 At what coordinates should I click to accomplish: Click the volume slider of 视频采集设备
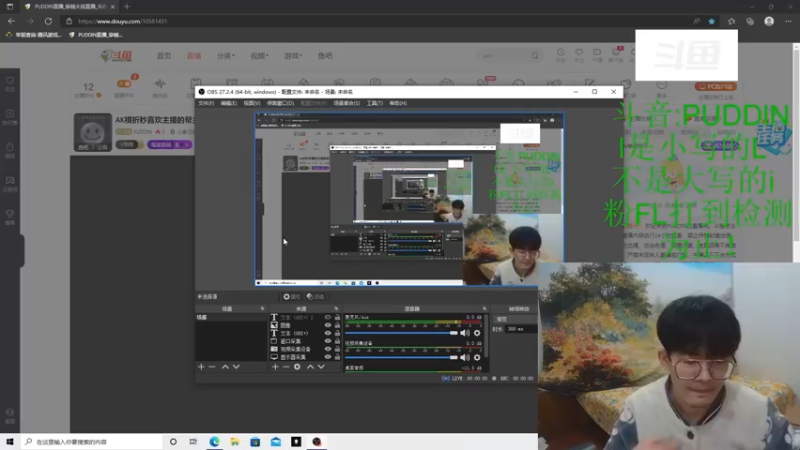[x=402, y=358]
